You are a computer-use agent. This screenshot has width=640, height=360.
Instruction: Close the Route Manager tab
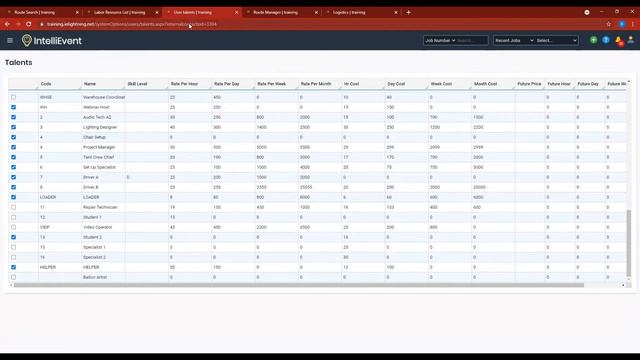click(x=316, y=12)
